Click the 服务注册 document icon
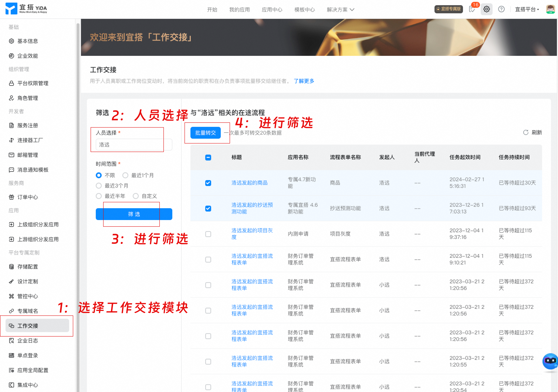Viewport: 558px width, 392px height. (x=11, y=125)
